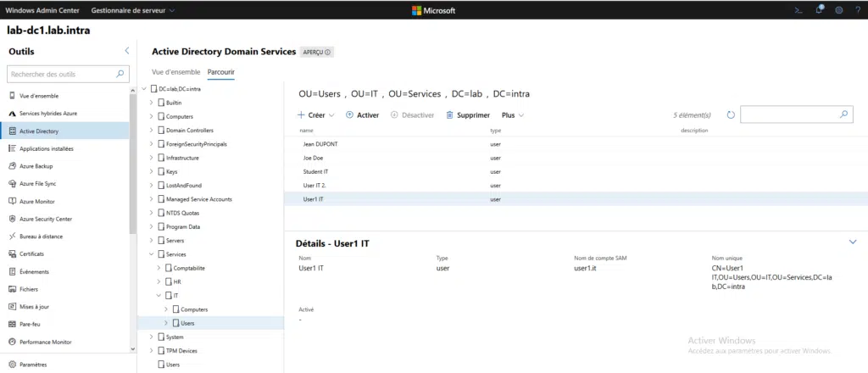
Task: Open Pare-feu from the tools menu
Action: (x=64, y=325)
